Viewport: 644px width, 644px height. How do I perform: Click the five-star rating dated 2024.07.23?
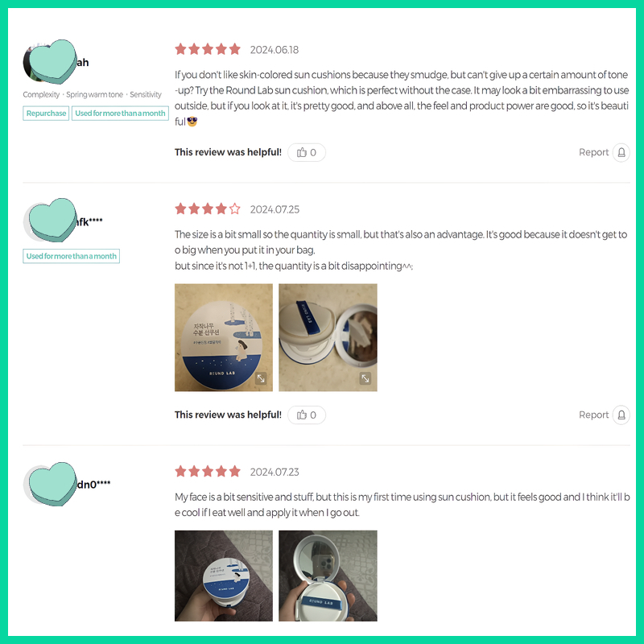208,472
